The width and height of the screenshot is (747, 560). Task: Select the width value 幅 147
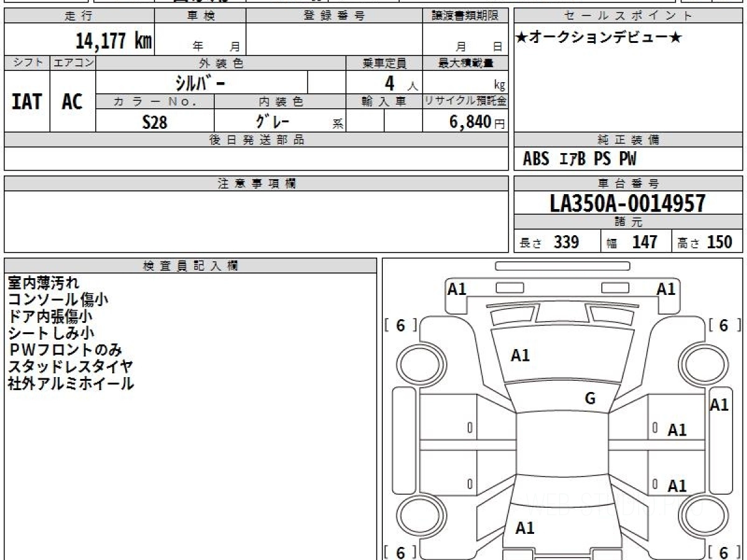point(632,242)
